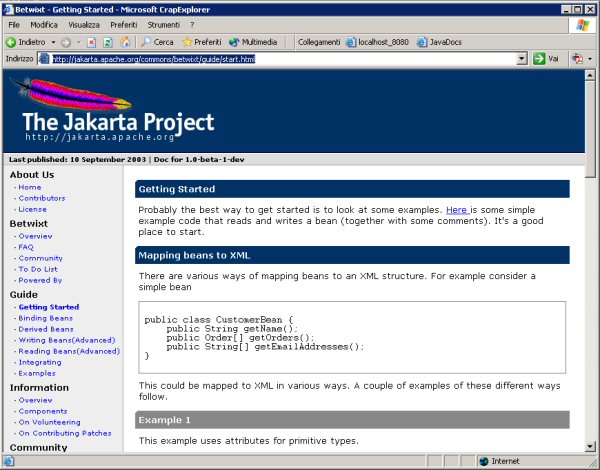Open the Preferiti menu
This screenshot has width=600, height=470.
(x=124, y=25)
